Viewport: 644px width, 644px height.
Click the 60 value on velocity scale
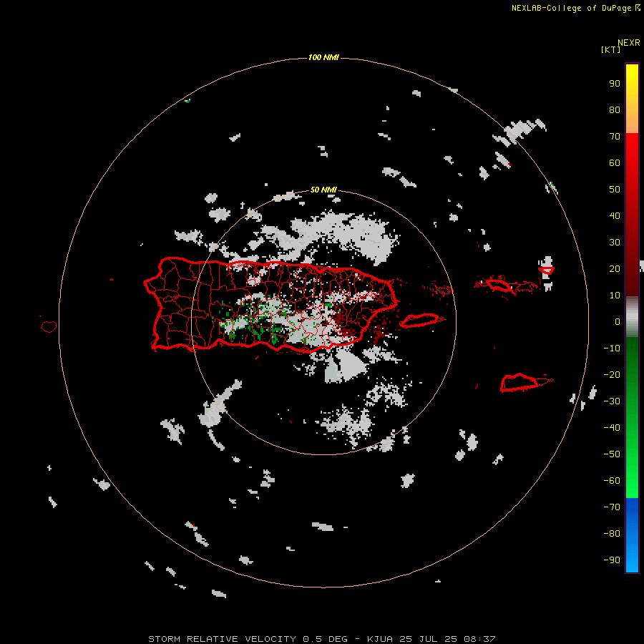pos(615,162)
